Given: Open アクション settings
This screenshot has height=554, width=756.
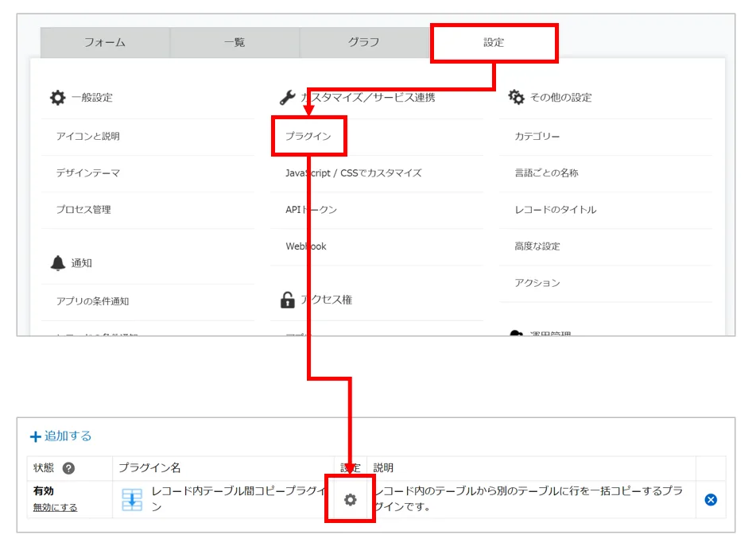Looking at the screenshot, I should coord(537,283).
